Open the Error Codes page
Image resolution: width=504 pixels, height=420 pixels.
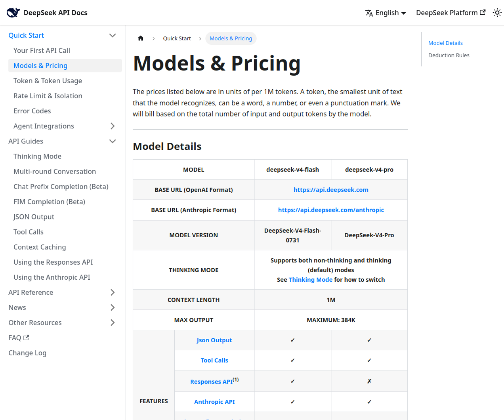coord(32,111)
